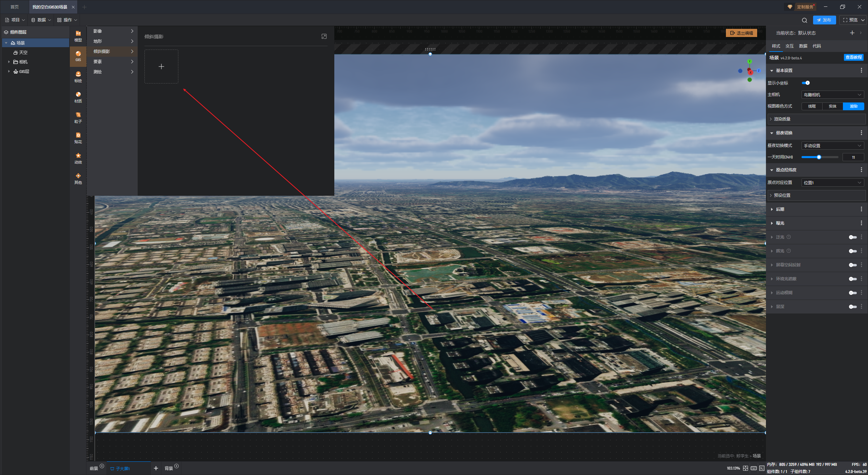
Task: Click the search magnifier icon in toolbar
Action: coord(804,20)
